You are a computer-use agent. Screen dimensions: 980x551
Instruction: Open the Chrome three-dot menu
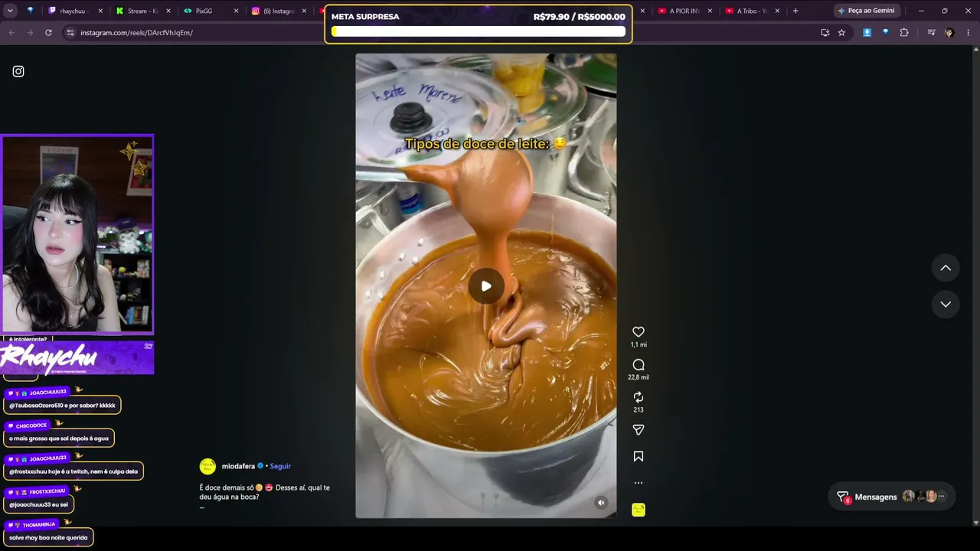tap(969, 33)
